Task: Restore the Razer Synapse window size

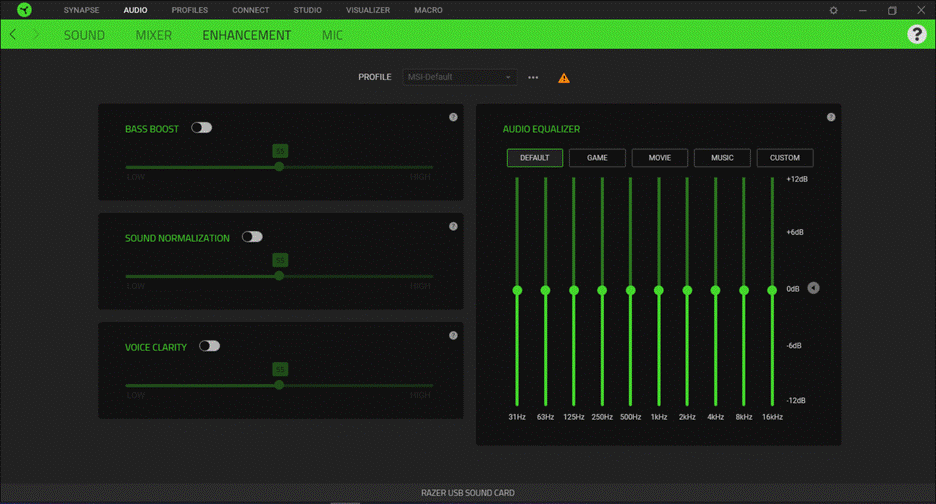Action: 892,10
